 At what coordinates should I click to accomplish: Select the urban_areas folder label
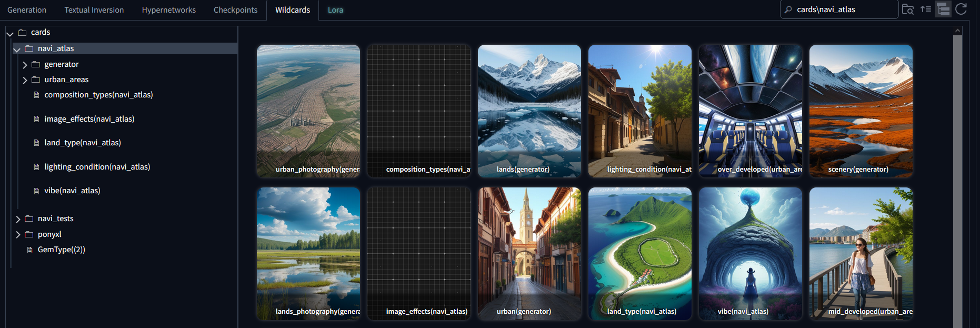[x=66, y=79]
